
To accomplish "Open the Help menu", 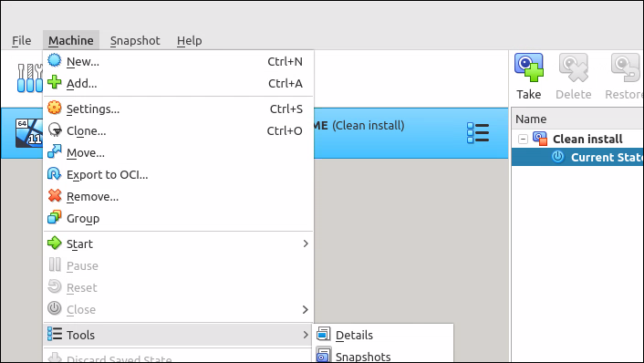I will pos(190,41).
